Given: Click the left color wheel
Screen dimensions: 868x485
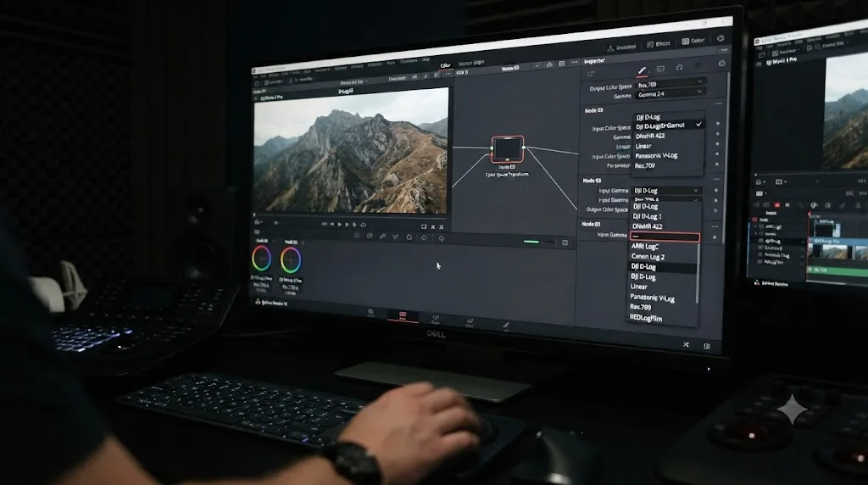Looking at the screenshot, I should (261, 258).
